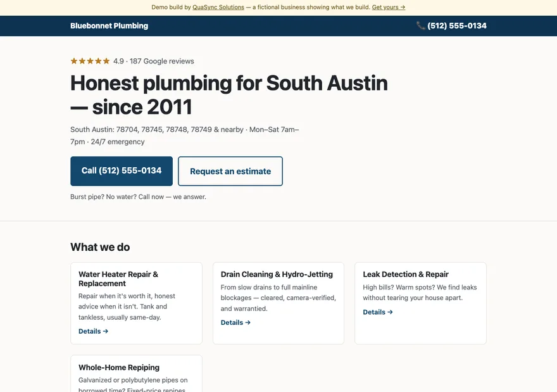
Task: Click 'From slow drains to full mainline' description
Action: point(278,298)
